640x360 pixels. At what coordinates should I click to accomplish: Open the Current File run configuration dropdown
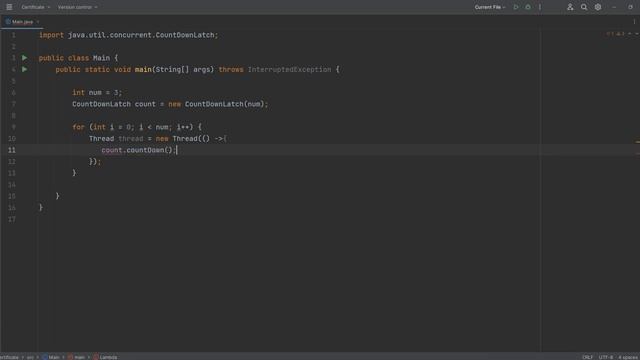[490, 7]
